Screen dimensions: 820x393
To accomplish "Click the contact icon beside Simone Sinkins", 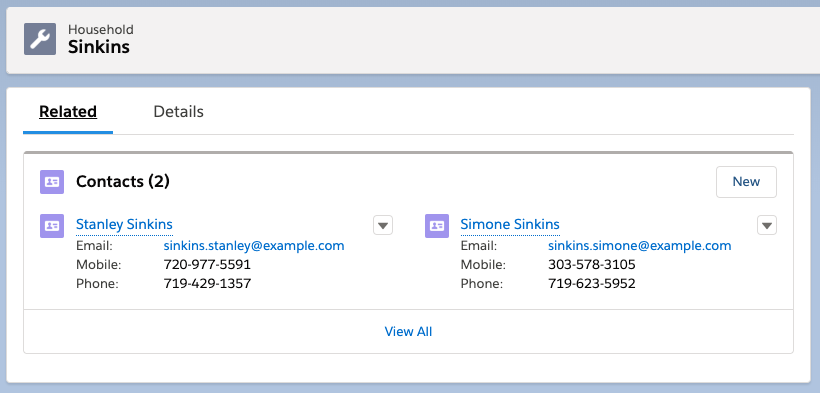I will coord(437,226).
